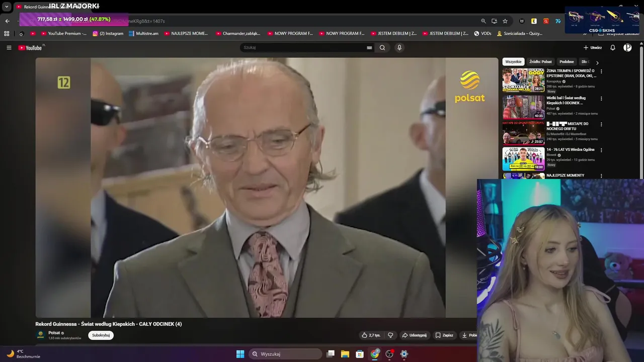Click the video title Rekord Guinnessa text

pyautogui.click(x=108, y=324)
